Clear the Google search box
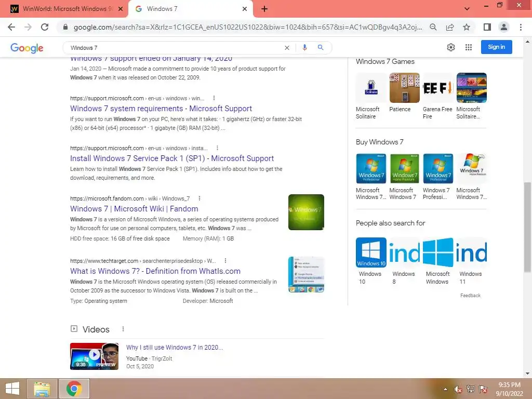532x399 pixels. (287, 48)
